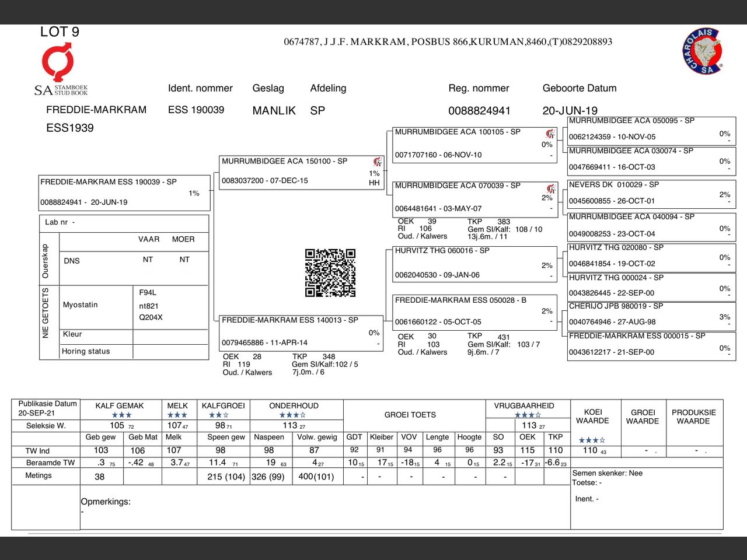The height and width of the screenshot is (560, 747).
Task: Click the 'F94L' myostatin variant
Action: click(148, 293)
